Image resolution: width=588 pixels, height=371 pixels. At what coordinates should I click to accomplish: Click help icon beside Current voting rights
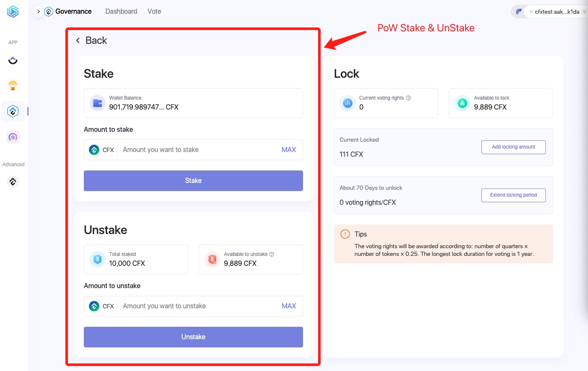pyautogui.click(x=408, y=98)
